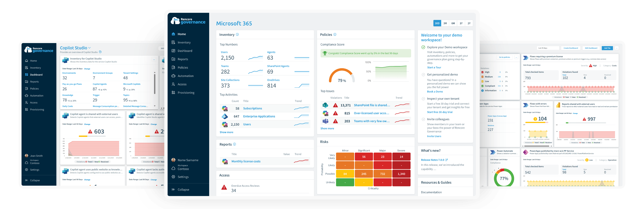Image resolution: width=644 pixels, height=209 pixels.
Task: Open Settings gear in center sidebar
Action: pos(173,177)
